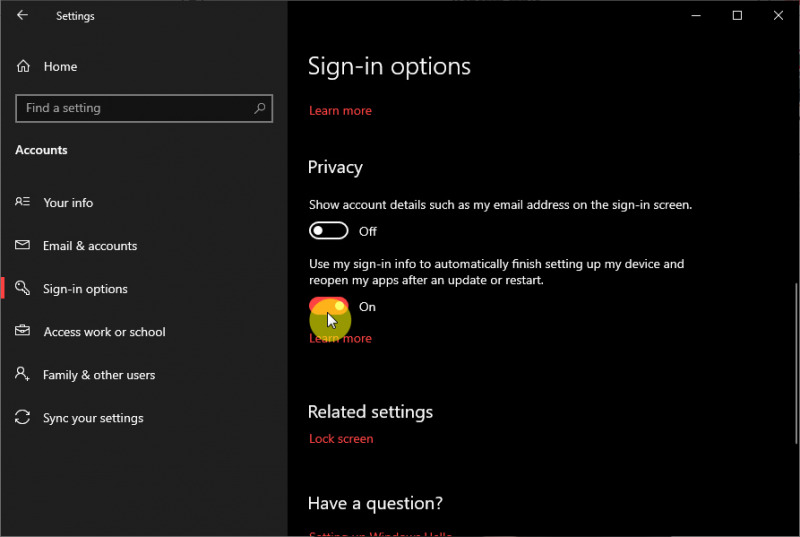Click the Family & other users icon

23,375
